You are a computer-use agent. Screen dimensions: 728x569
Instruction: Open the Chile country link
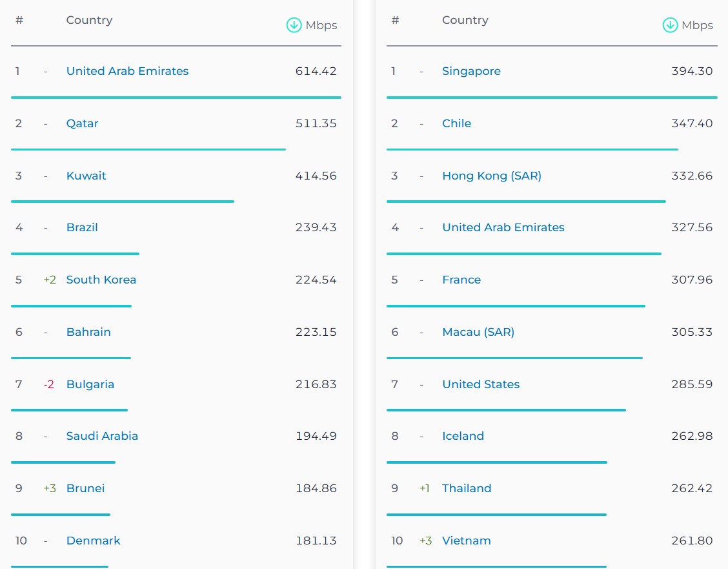[x=456, y=123]
